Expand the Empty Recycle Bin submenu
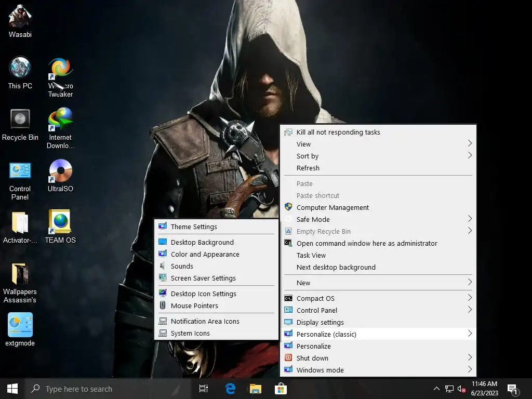The width and height of the screenshot is (532, 399). [x=378, y=231]
